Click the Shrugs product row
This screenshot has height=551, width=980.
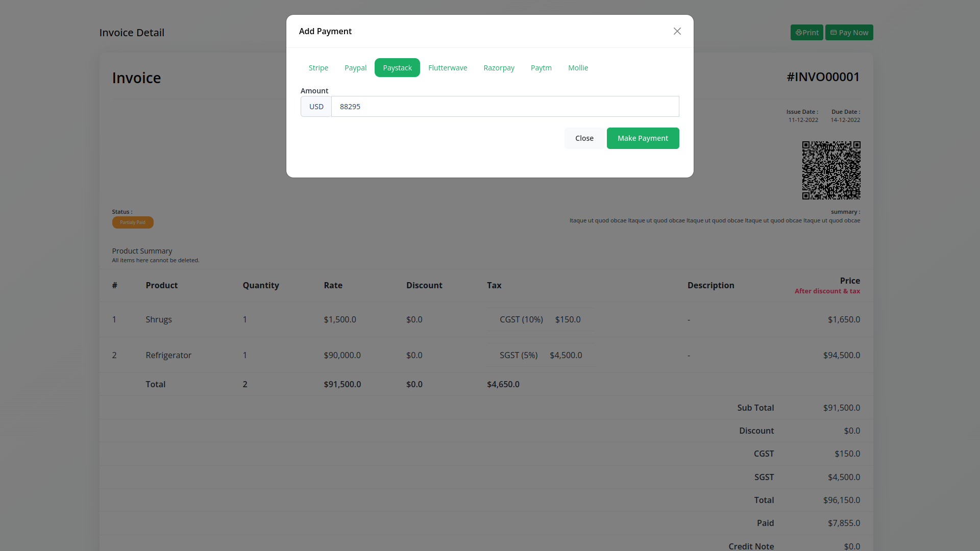point(158,319)
